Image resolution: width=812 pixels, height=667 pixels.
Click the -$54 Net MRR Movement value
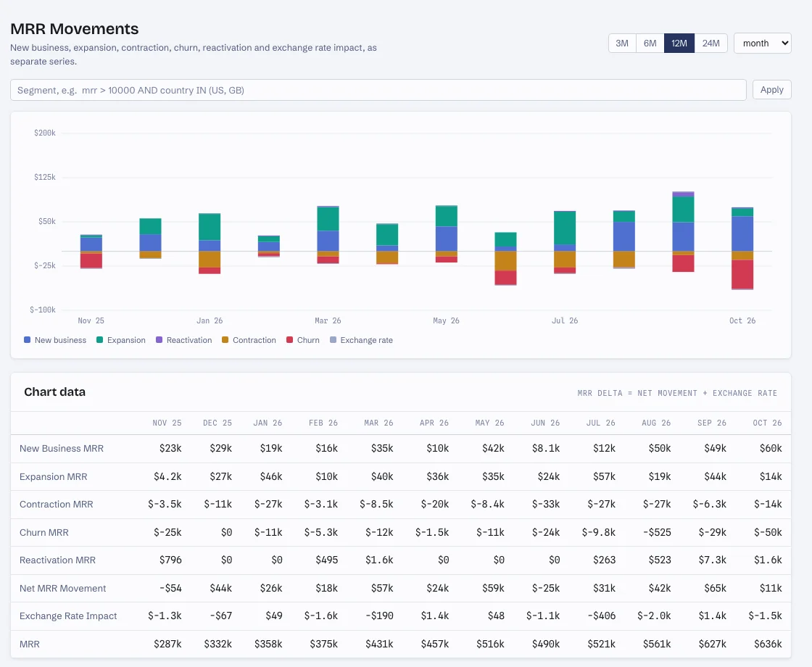(x=170, y=588)
